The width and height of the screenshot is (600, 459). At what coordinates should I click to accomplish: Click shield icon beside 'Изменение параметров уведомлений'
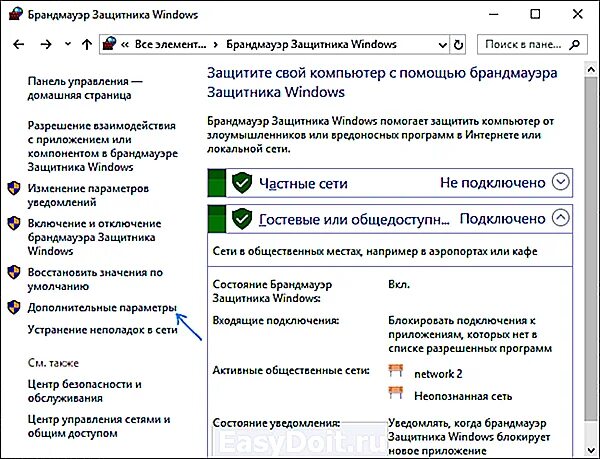click(x=14, y=188)
